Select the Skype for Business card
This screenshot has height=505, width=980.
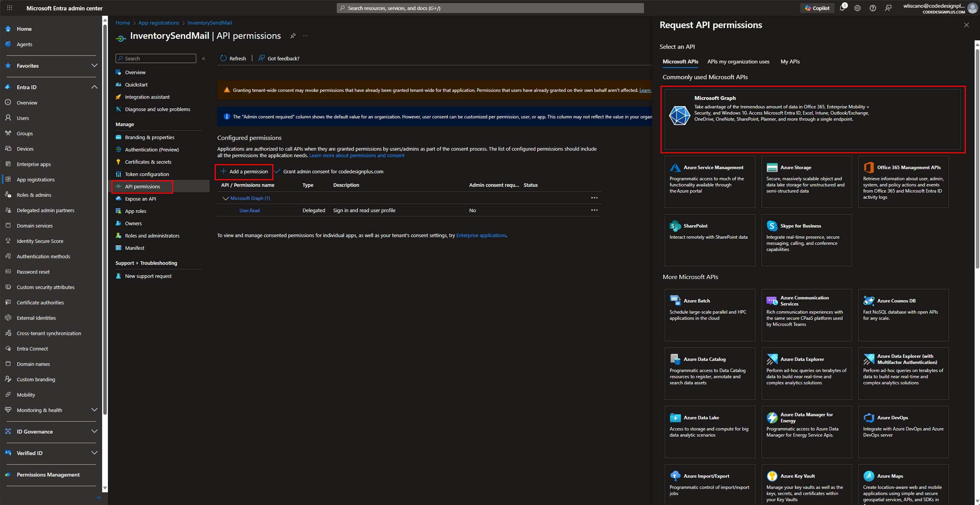pos(806,240)
